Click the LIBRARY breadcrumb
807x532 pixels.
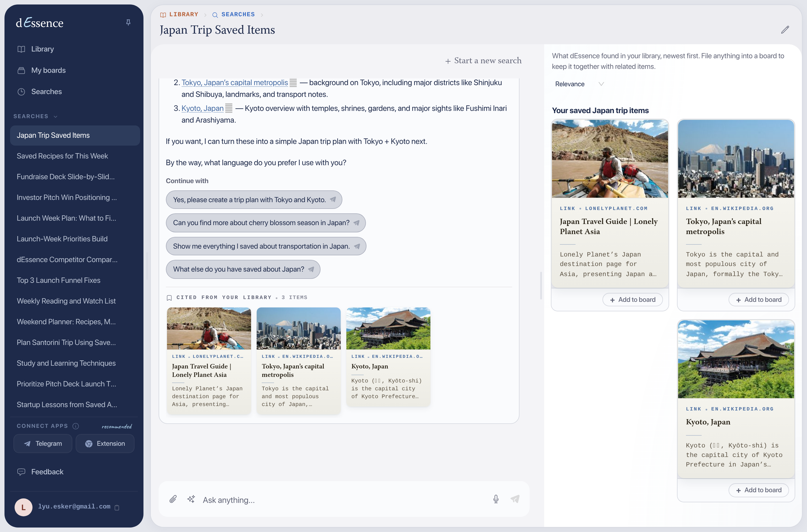179,14
